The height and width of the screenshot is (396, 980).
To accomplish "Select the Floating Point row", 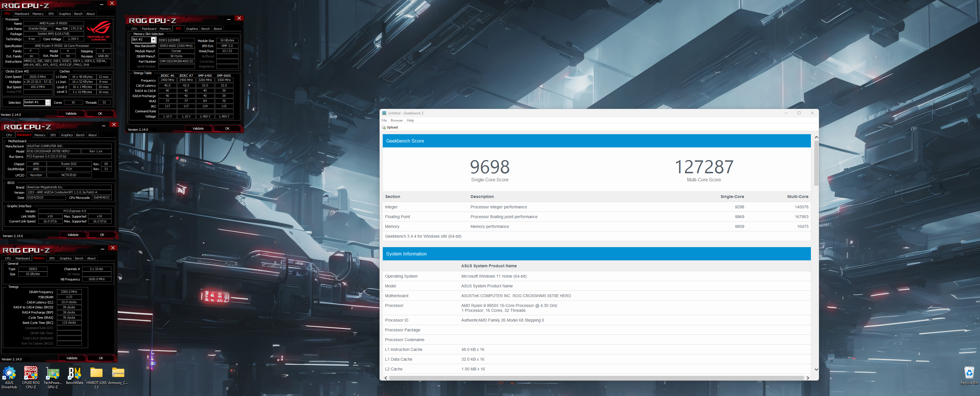I will (596, 217).
